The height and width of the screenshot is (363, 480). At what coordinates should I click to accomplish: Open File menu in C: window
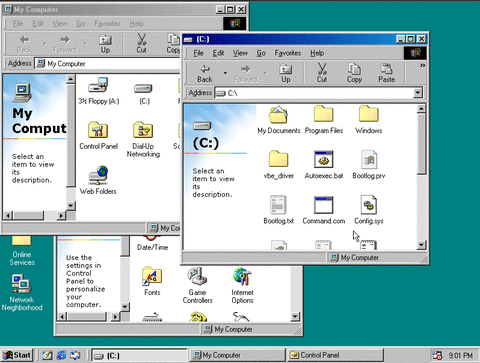tap(198, 53)
